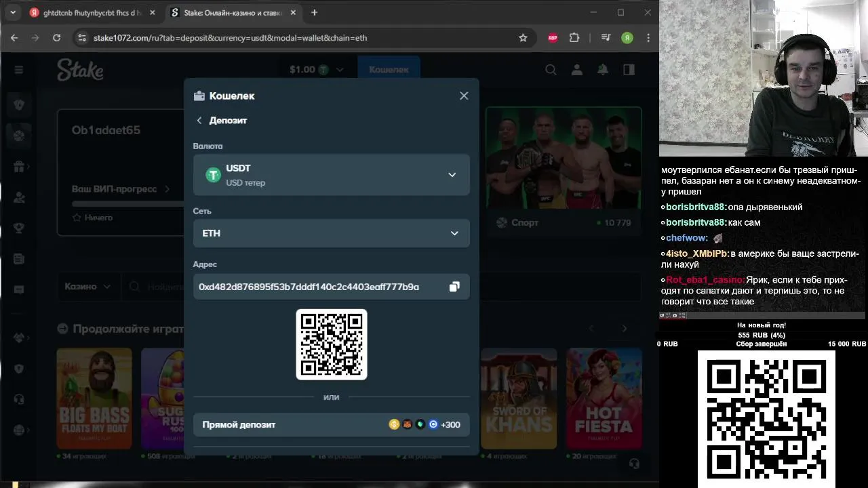The image size is (868, 488).
Task: Open notifications bell icon
Action: coord(602,70)
